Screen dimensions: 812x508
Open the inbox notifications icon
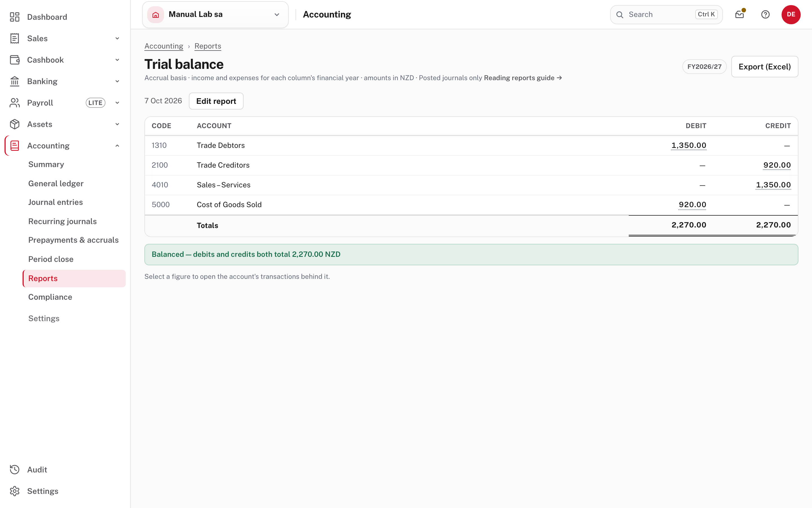coord(740,14)
